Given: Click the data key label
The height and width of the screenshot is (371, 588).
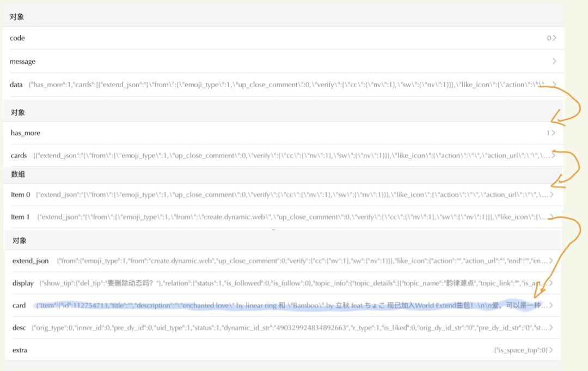Looking at the screenshot, I should 16,85.
